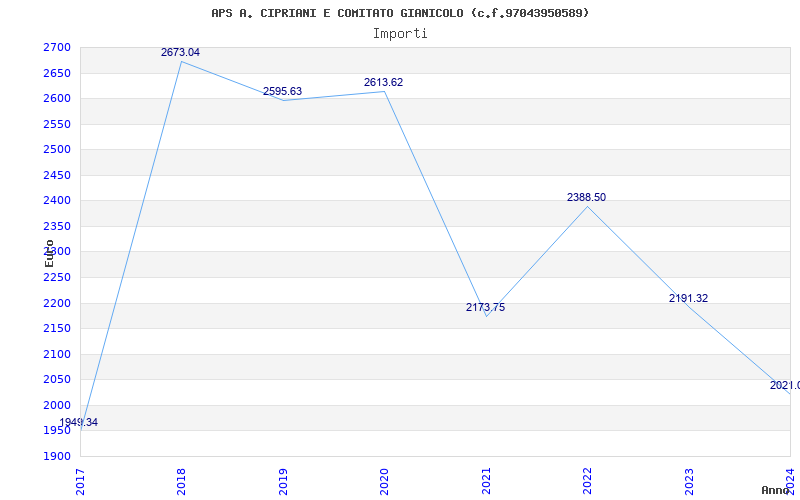Click the 2018 peak point on line
800x500 pixels.
[182, 62]
